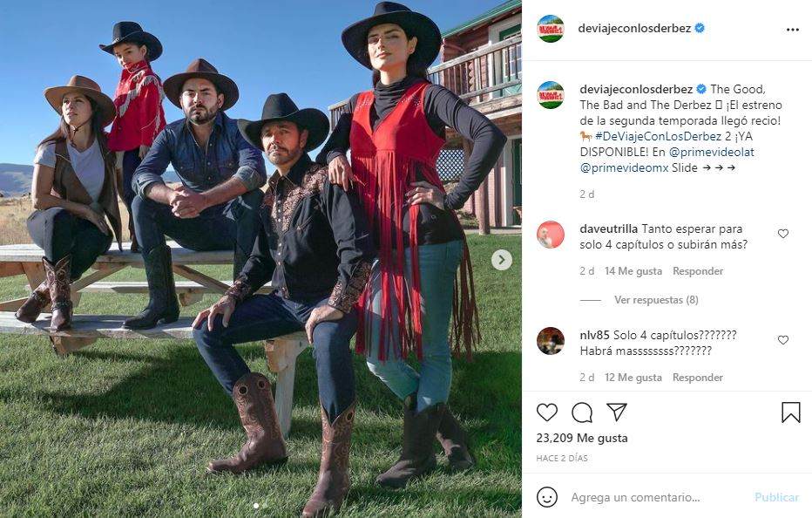Share post with the paper plane icon
This screenshot has height=518, width=812.
(x=617, y=412)
